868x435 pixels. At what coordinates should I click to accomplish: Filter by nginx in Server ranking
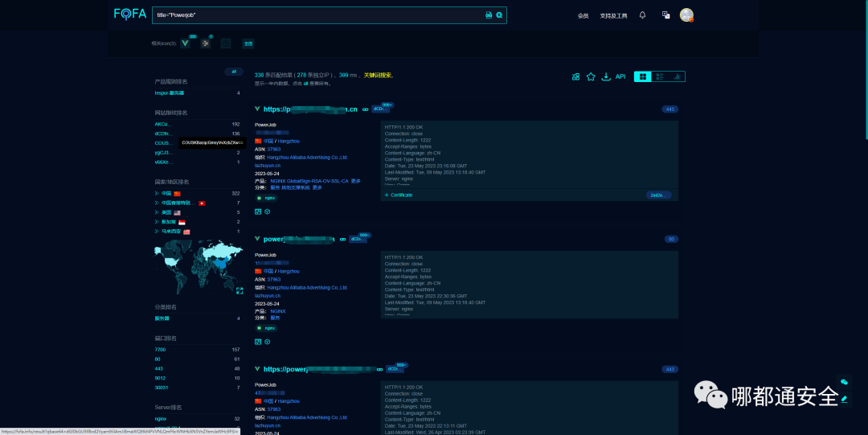(161, 419)
